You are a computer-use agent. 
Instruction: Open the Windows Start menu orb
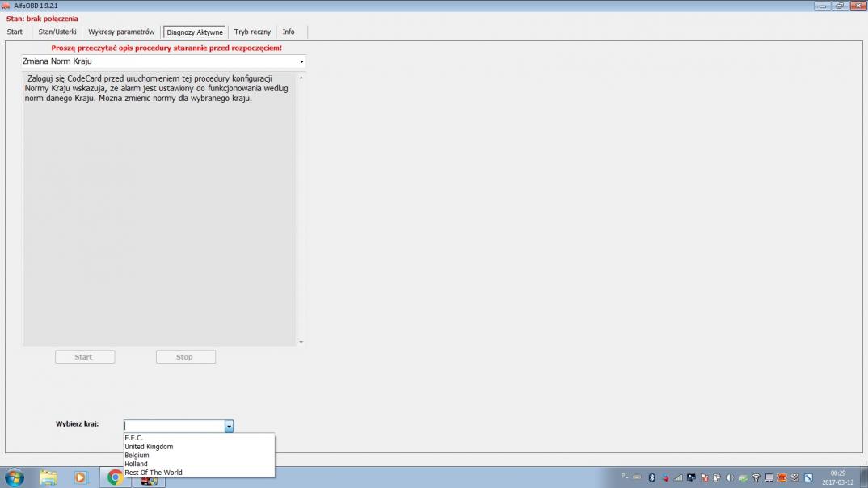pyautogui.click(x=15, y=477)
